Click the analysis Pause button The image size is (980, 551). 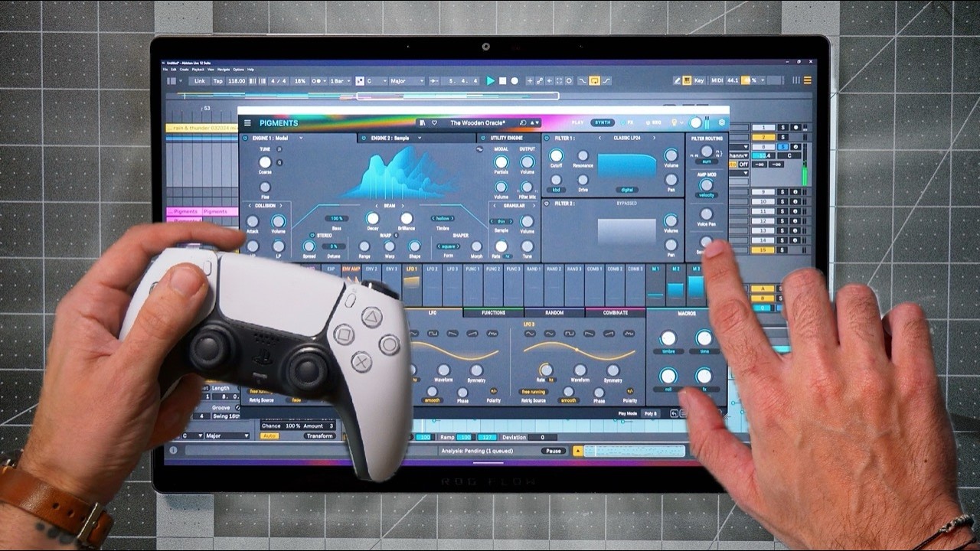coord(553,451)
